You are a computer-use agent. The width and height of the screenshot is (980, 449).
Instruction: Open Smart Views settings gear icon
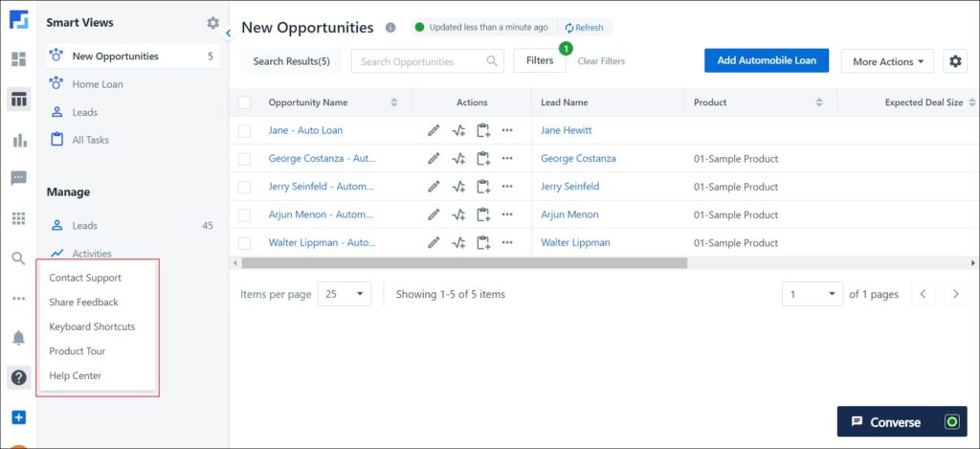click(212, 23)
